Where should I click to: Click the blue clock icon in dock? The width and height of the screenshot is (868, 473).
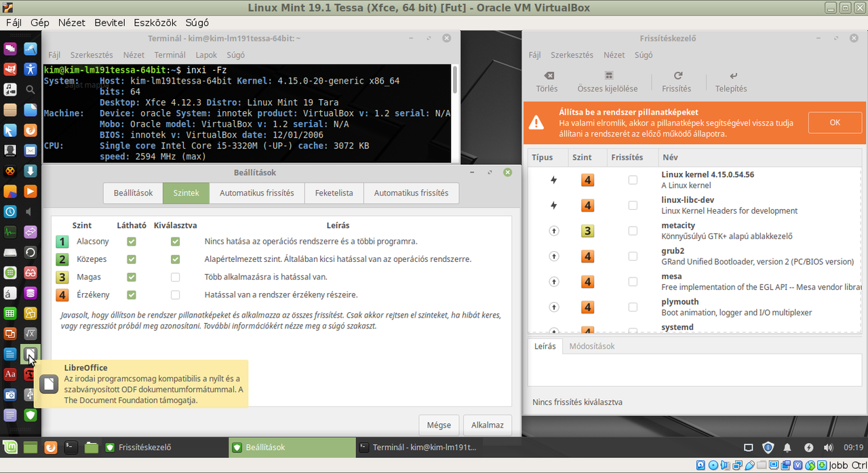click(x=10, y=212)
